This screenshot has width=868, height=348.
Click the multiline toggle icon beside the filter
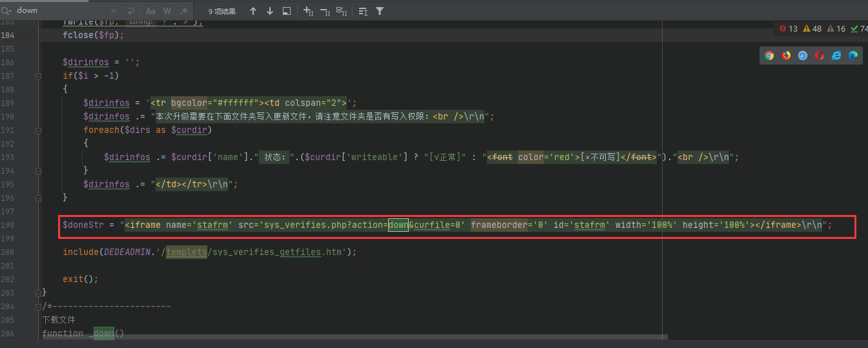click(x=363, y=11)
